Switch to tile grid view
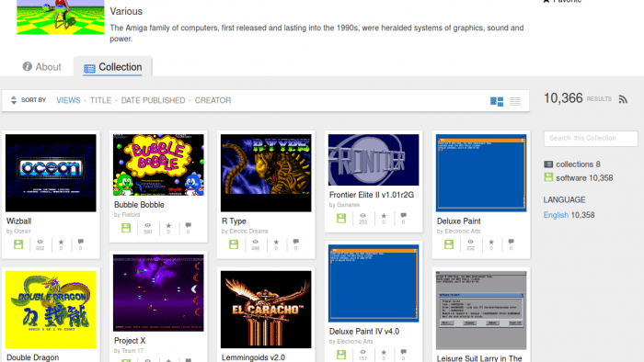 coord(497,101)
